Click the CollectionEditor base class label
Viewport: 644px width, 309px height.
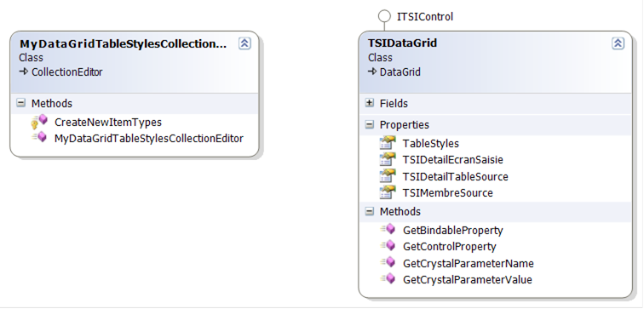click(67, 72)
